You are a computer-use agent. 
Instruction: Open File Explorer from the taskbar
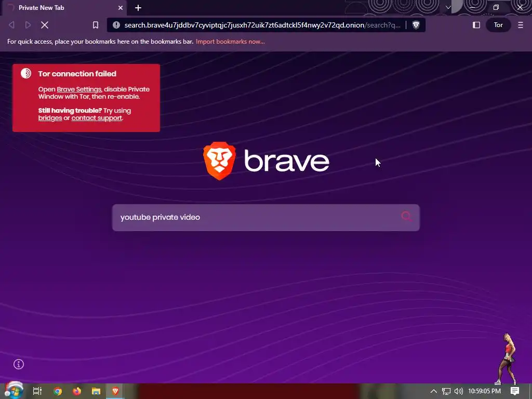pyautogui.click(x=96, y=391)
